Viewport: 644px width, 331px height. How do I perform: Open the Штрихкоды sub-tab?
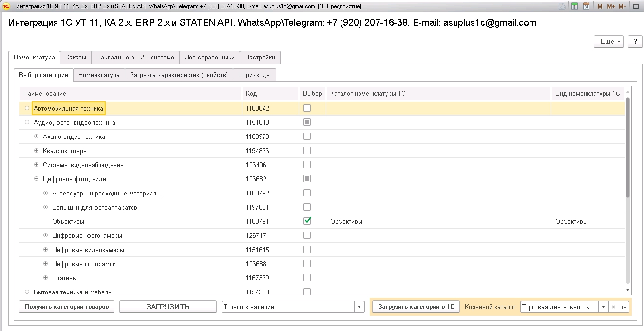click(x=255, y=75)
